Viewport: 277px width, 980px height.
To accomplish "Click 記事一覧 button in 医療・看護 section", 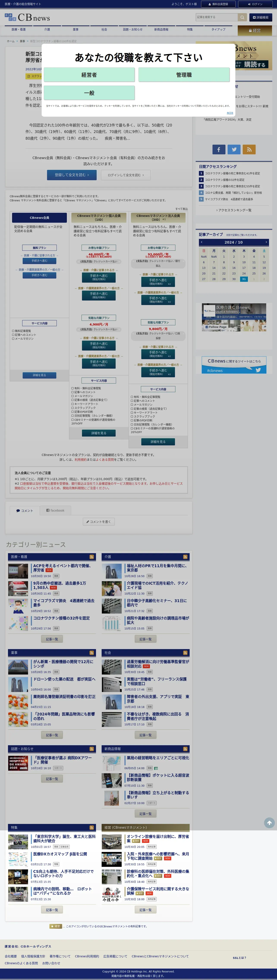I will [52, 639].
